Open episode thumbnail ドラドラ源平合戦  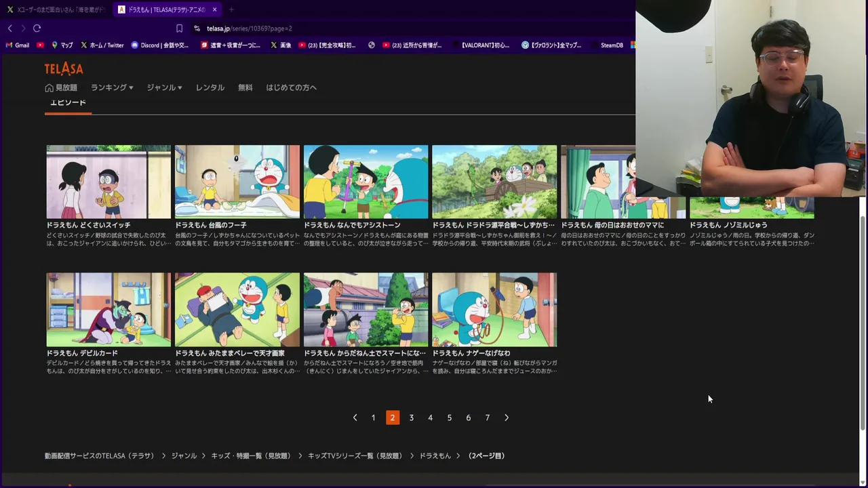(x=494, y=182)
